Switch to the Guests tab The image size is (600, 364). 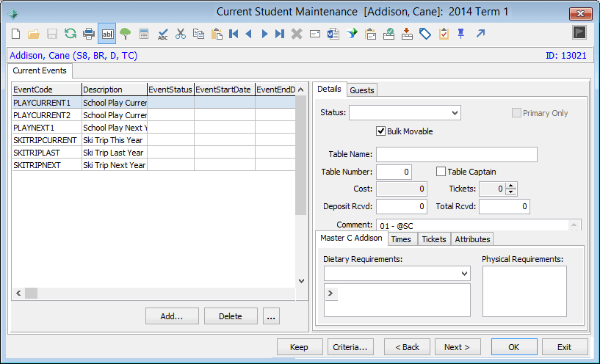click(x=362, y=90)
